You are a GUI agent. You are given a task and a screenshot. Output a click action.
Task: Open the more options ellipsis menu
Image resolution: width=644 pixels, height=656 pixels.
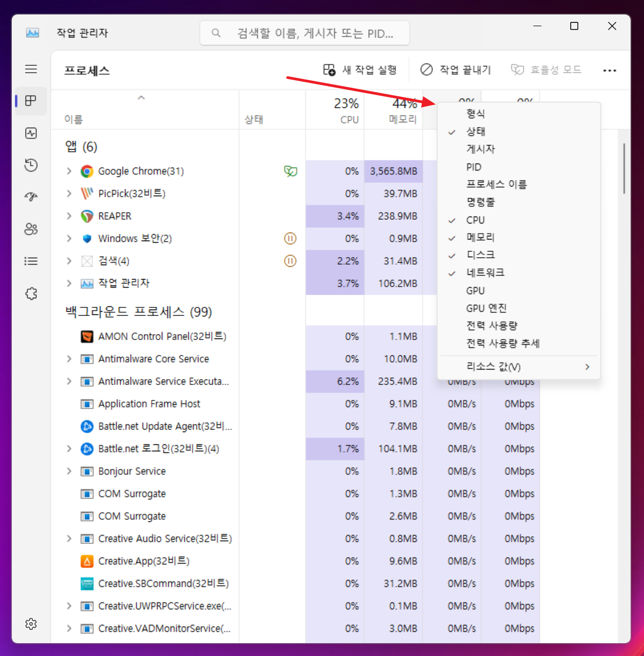pyautogui.click(x=609, y=70)
